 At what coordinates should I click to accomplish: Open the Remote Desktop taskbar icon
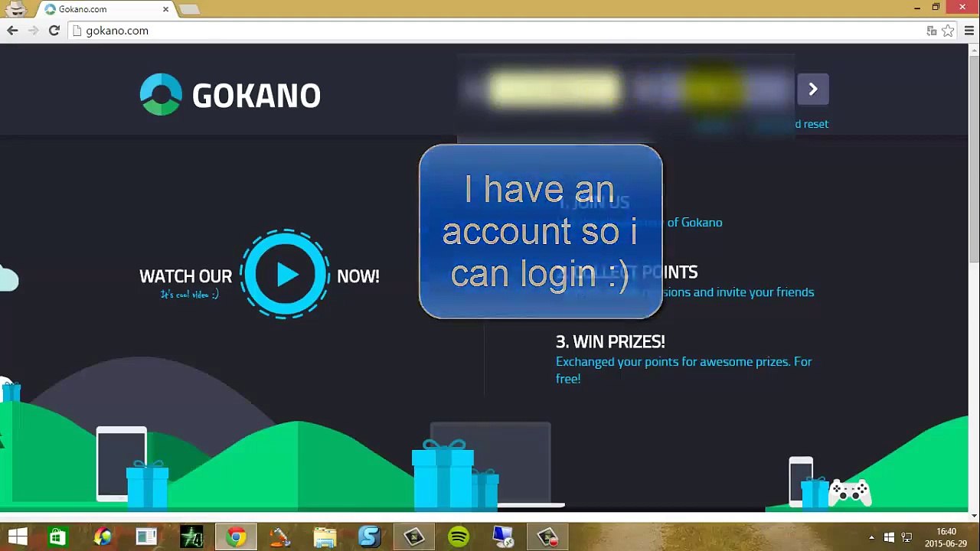[503, 537]
